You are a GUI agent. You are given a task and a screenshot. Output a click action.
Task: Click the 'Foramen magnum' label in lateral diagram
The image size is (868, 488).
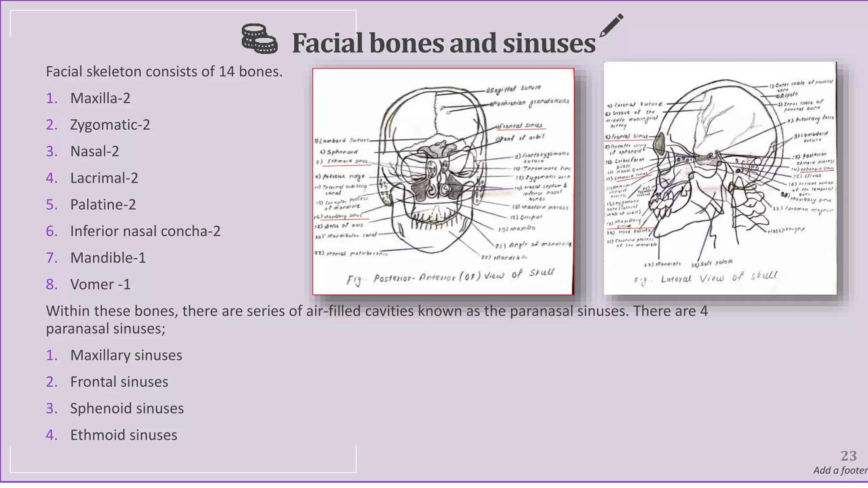(803, 209)
